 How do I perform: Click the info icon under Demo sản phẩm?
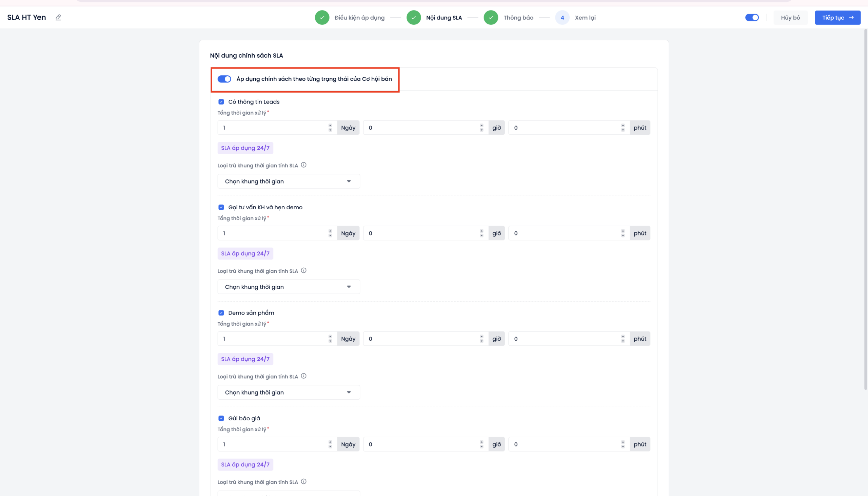point(303,377)
